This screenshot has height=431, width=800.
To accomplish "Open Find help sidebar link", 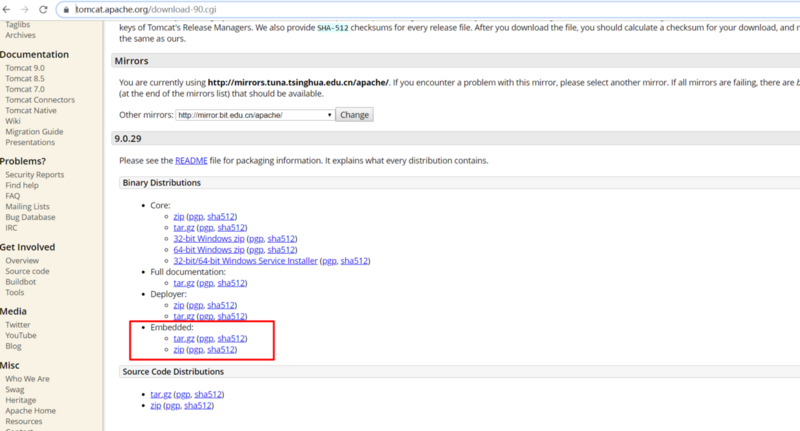I will click(x=22, y=185).
